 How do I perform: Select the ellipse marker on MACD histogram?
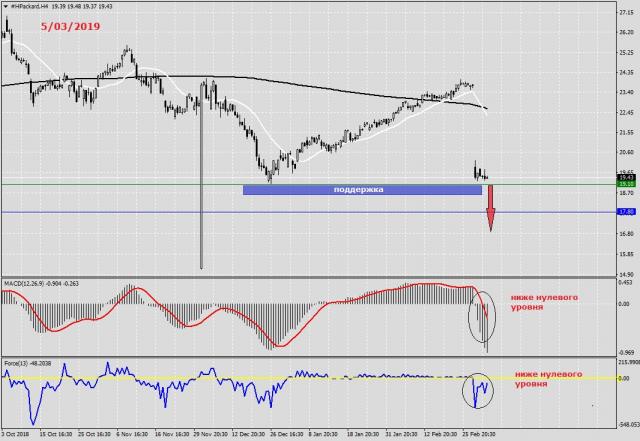[x=480, y=316]
